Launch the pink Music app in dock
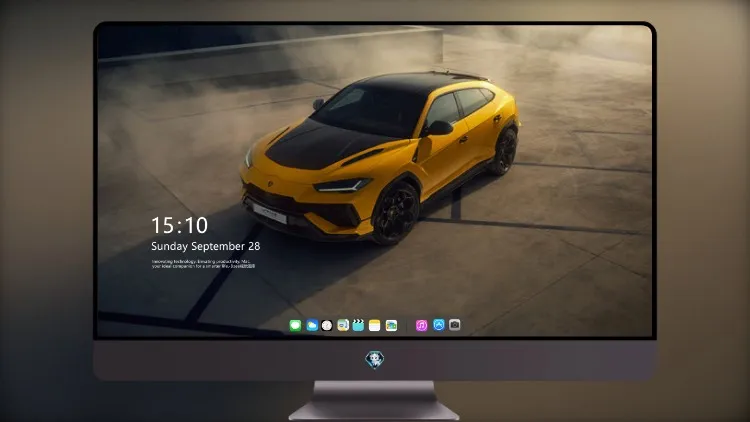This screenshot has height=422, width=750. click(421, 325)
